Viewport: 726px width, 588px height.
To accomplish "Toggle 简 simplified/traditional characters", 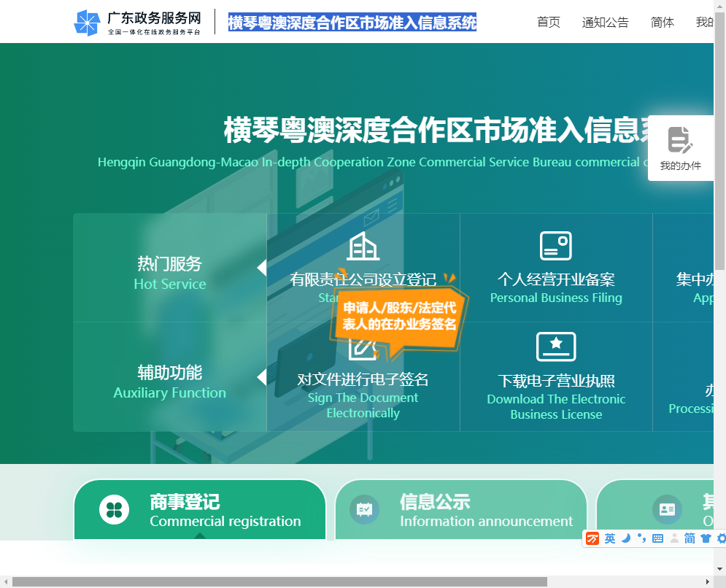I will (x=690, y=538).
